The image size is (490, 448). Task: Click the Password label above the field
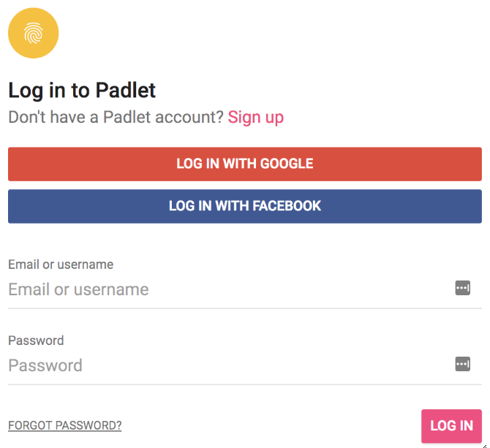click(x=36, y=341)
